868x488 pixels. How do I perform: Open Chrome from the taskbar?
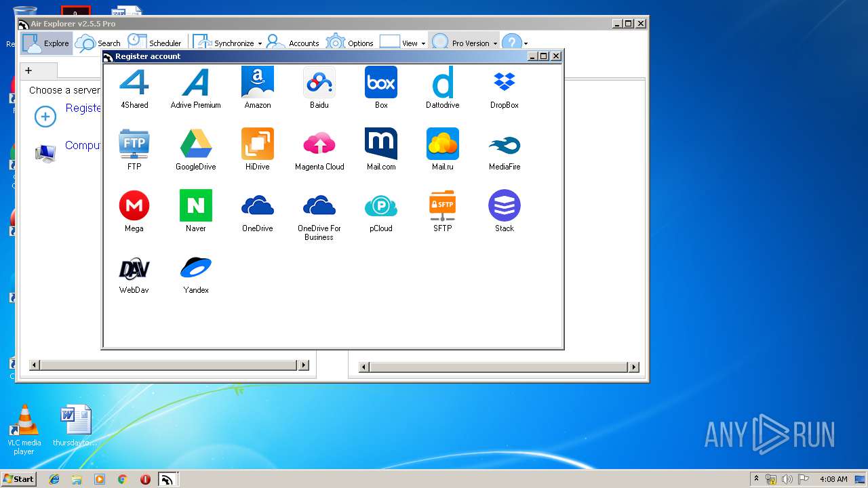click(123, 479)
